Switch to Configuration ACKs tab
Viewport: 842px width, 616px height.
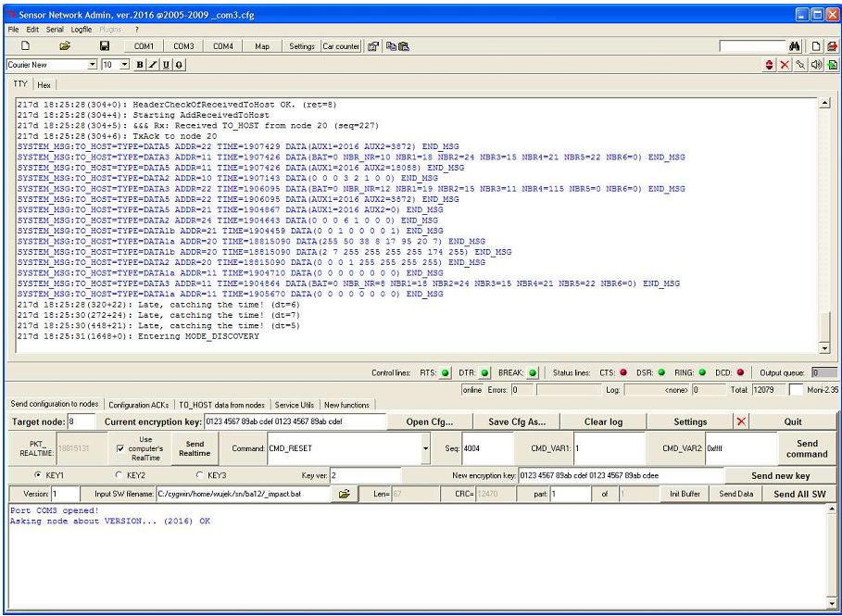139,405
